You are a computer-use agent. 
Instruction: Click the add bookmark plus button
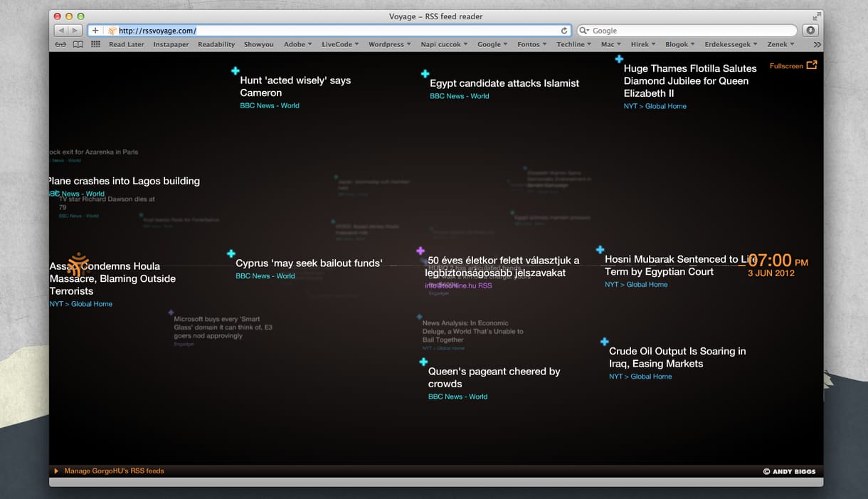[95, 31]
